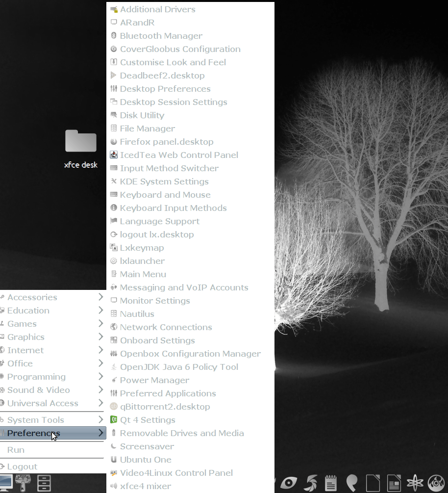Open Input Method Switcher

pyautogui.click(x=190, y=168)
